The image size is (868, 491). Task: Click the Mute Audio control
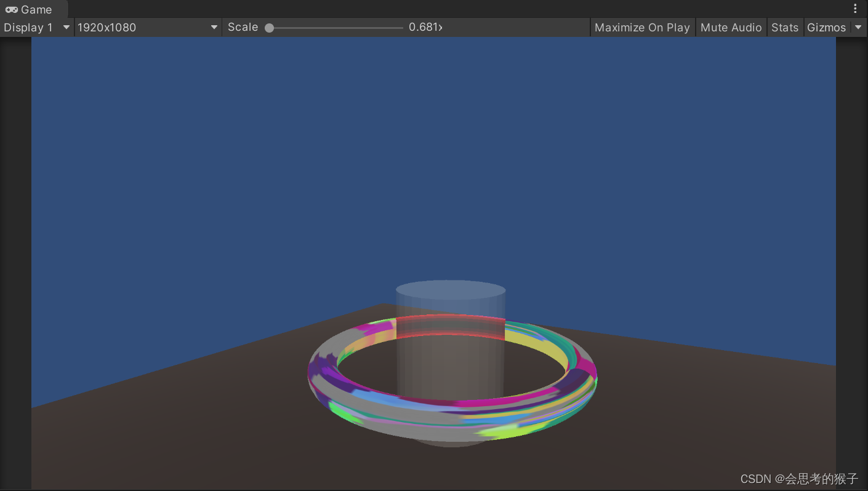[x=731, y=27]
